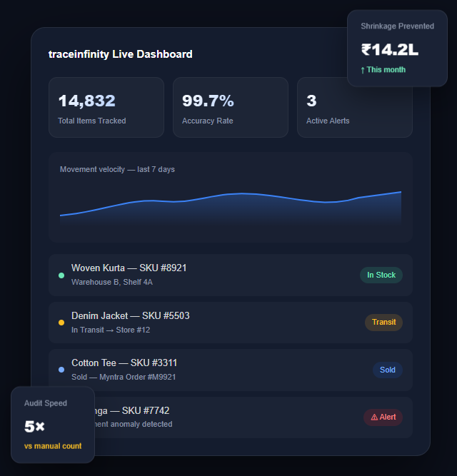Image resolution: width=457 pixels, height=476 pixels.
Task: Click the 14,832 value
Action: tap(87, 101)
